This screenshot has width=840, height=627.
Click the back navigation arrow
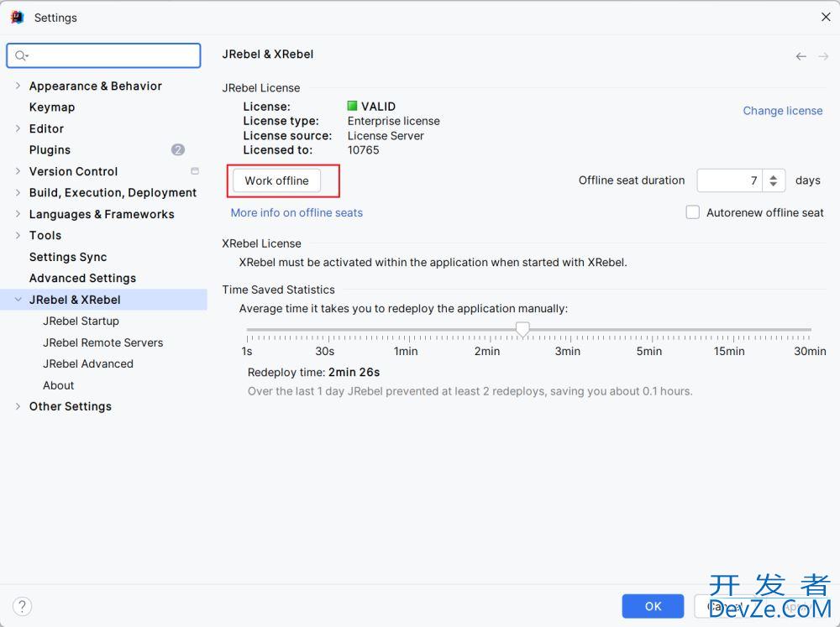pyautogui.click(x=801, y=56)
